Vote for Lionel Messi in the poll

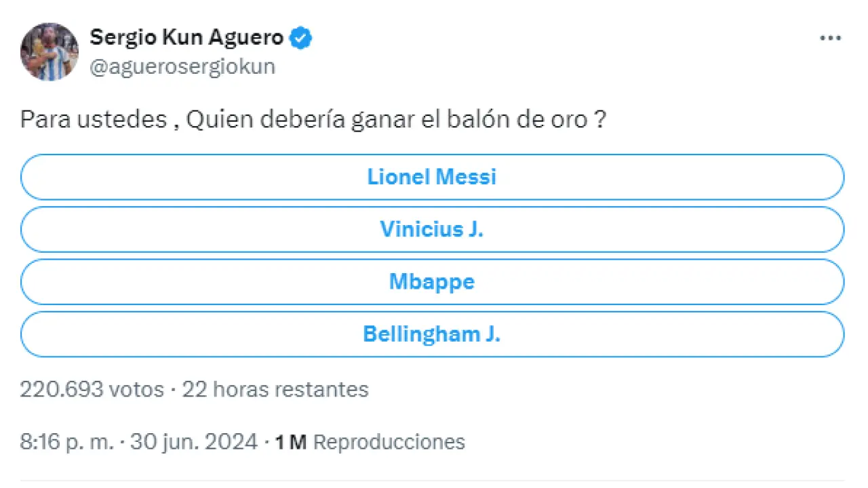pyautogui.click(x=432, y=177)
